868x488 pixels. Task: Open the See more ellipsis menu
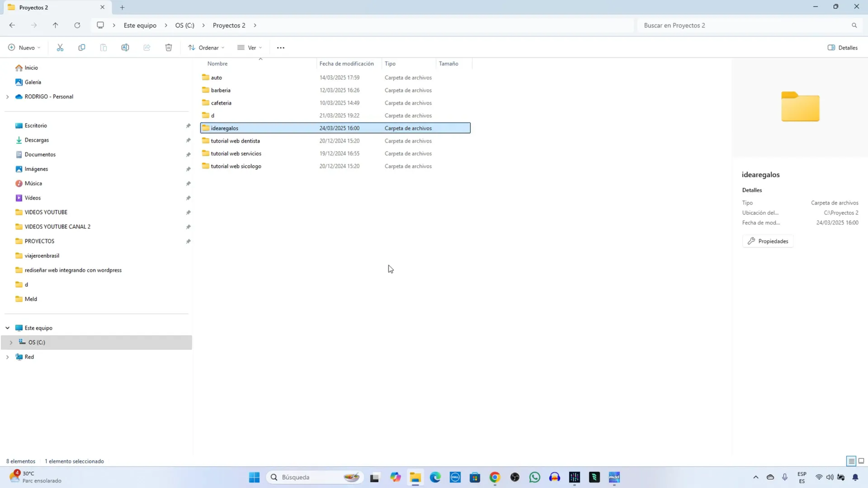[280, 48]
